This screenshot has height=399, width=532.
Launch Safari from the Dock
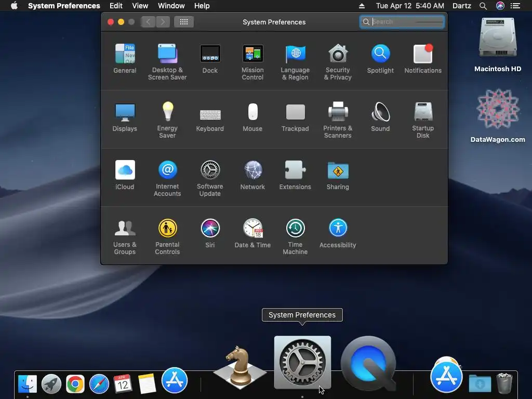[x=99, y=384]
